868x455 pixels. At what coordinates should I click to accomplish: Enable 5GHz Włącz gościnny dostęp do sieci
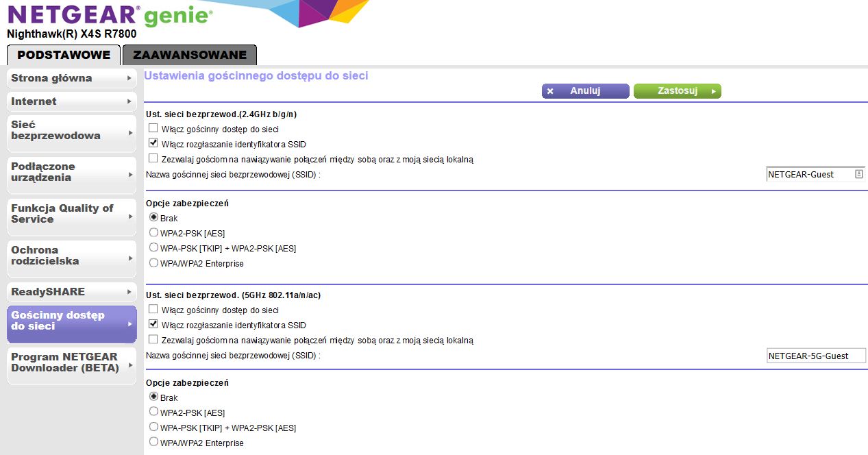(x=153, y=309)
